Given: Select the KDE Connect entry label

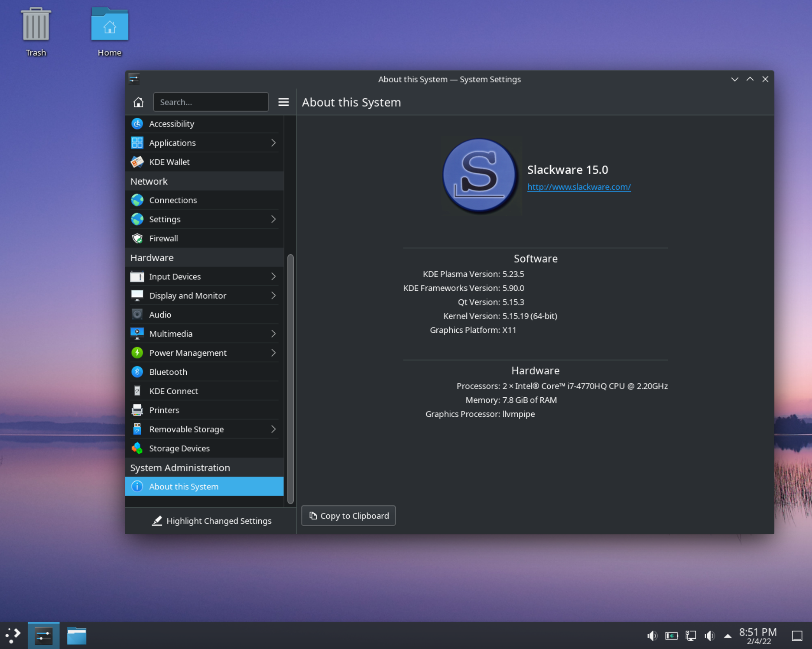Looking at the screenshot, I should click(174, 391).
